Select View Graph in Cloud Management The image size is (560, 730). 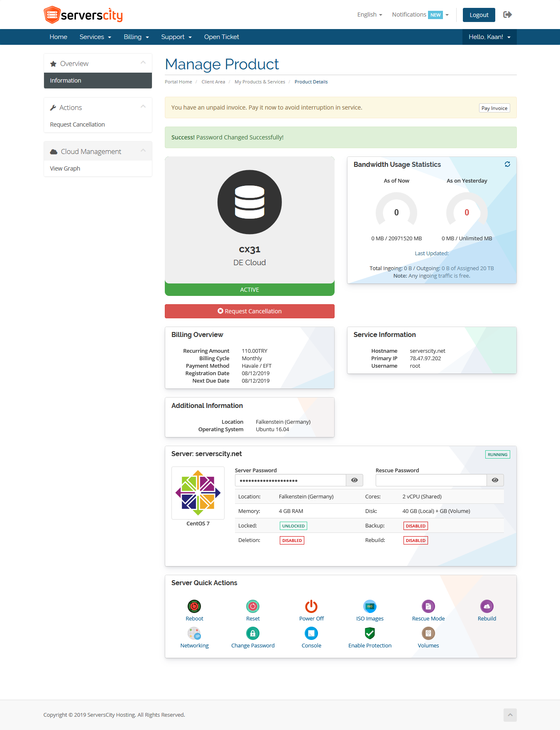[x=65, y=168]
